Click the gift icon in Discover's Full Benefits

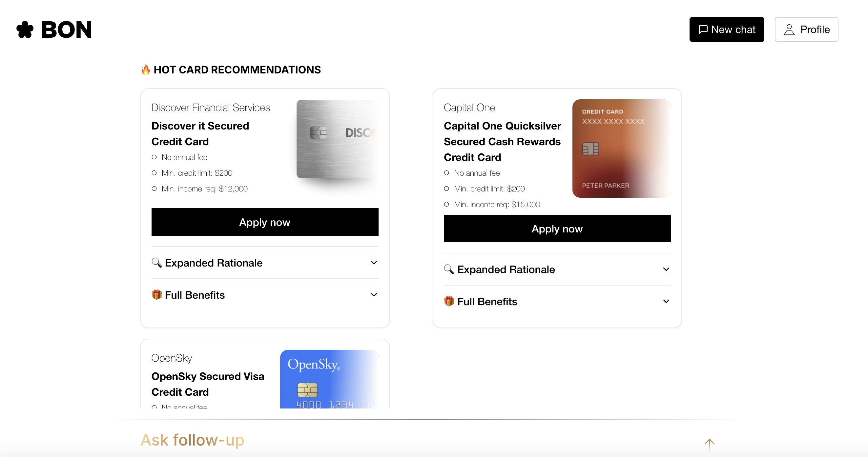point(157,295)
